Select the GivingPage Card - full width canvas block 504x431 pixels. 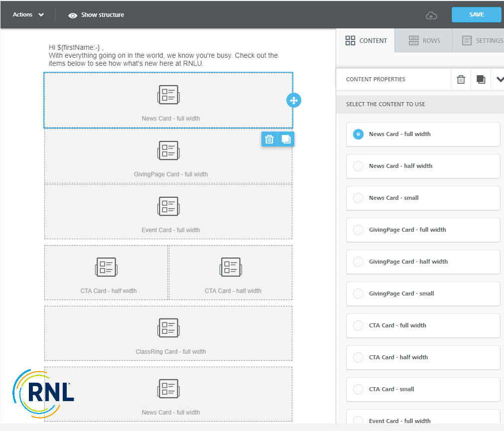point(168,156)
